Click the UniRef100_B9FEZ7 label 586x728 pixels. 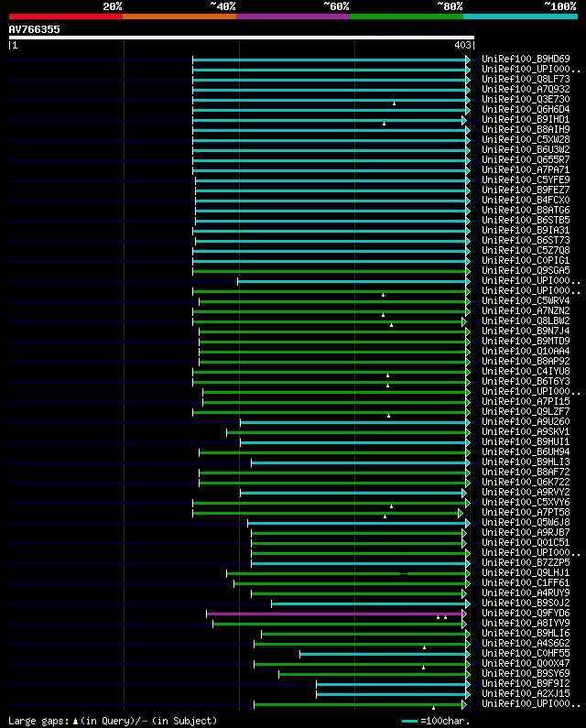pyautogui.click(x=526, y=190)
